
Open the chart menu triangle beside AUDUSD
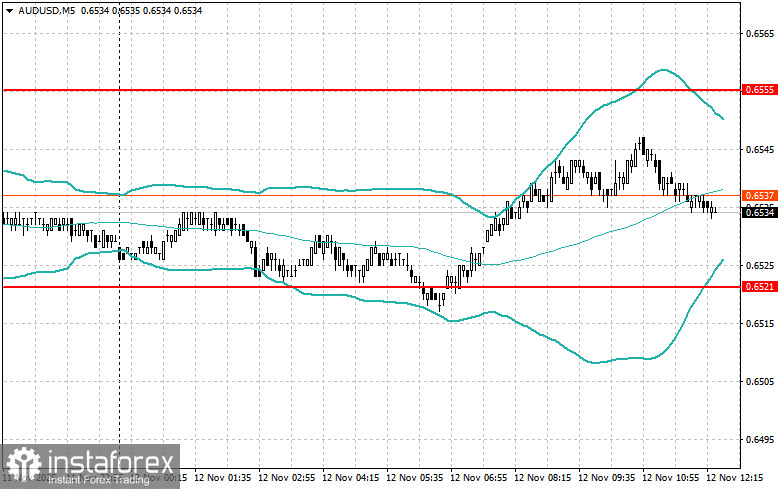pos(9,10)
